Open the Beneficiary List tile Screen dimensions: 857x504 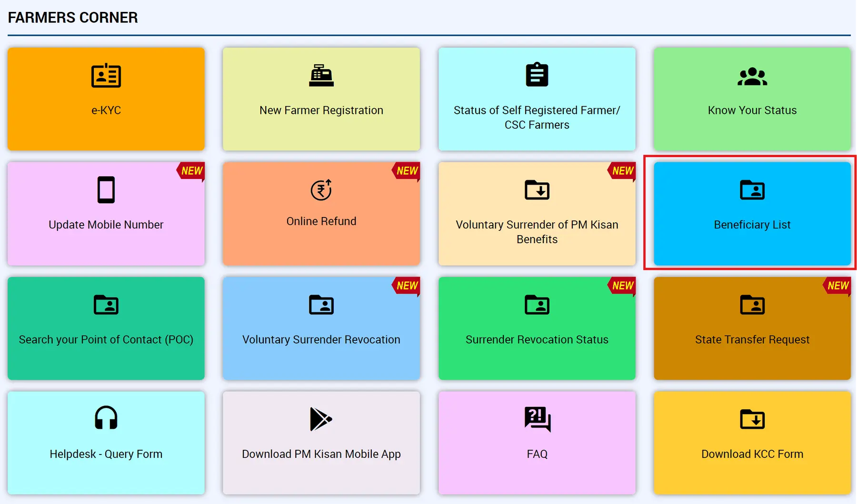pyautogui.click(x=752, y=214)
